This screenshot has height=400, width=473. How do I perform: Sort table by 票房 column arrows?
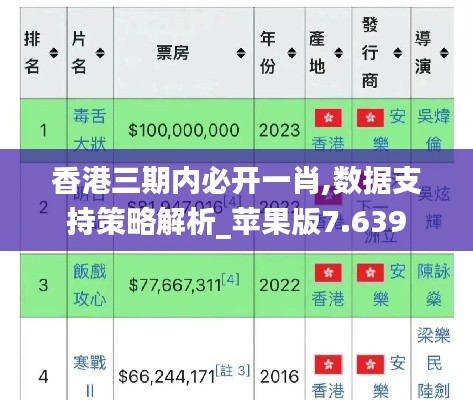click(241, 53)
